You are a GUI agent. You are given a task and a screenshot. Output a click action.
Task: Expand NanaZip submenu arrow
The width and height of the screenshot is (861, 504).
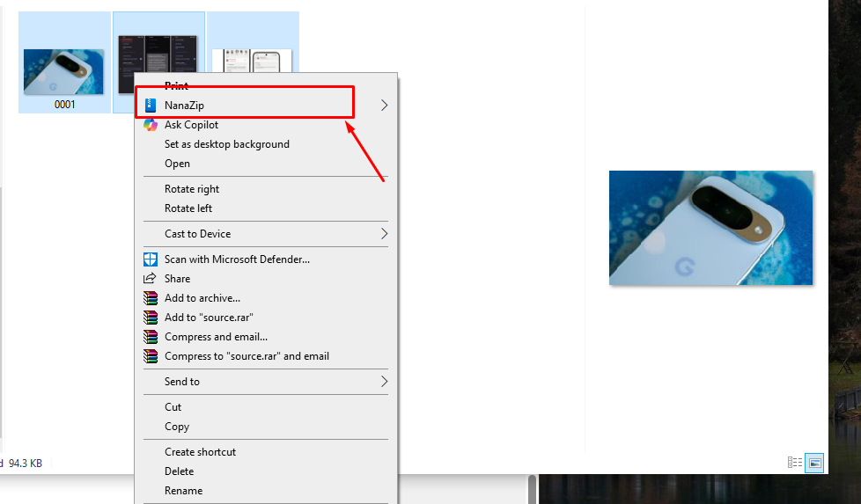384,106
